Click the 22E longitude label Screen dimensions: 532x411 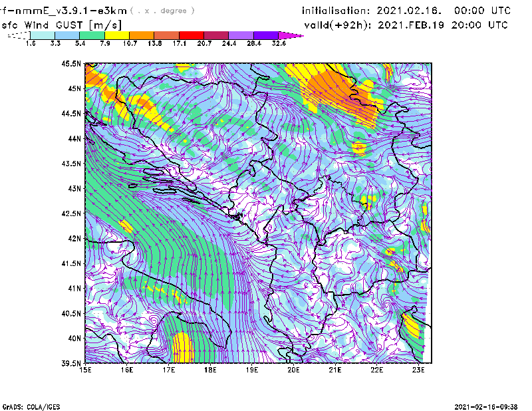pos(376,370)
